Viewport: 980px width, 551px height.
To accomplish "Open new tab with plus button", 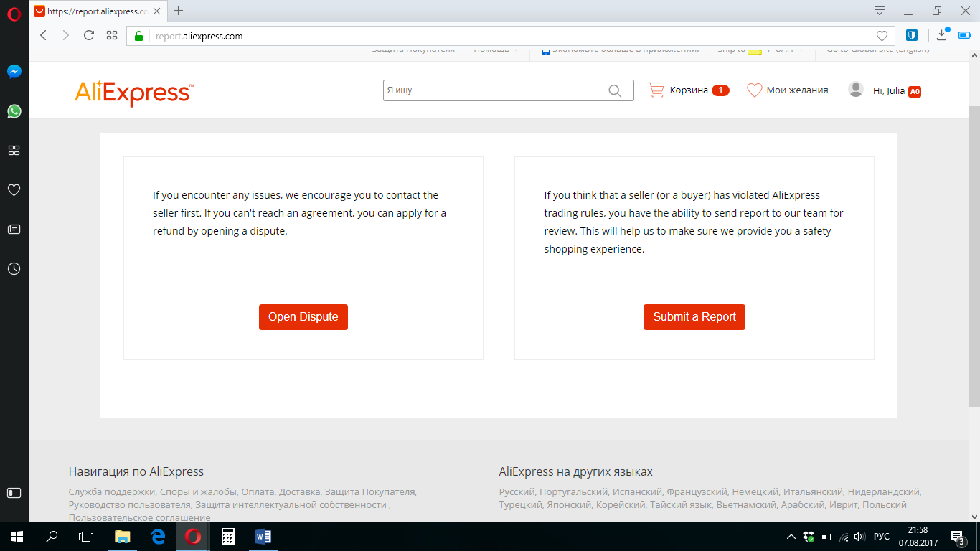I will pos(179,11).
